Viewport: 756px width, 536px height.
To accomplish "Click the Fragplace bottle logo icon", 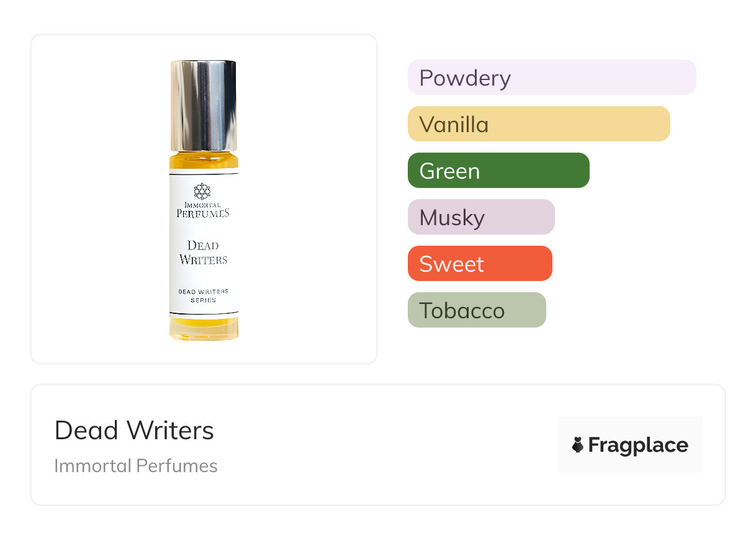I will [578, 445].
